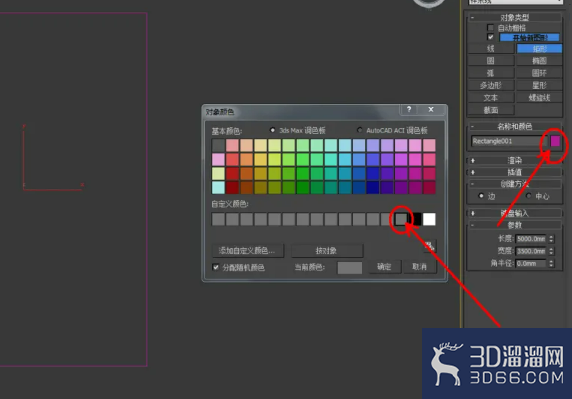Screen dimensions: 572x399
Task: Click the 宽度 value field
Action: pos(531,251)
